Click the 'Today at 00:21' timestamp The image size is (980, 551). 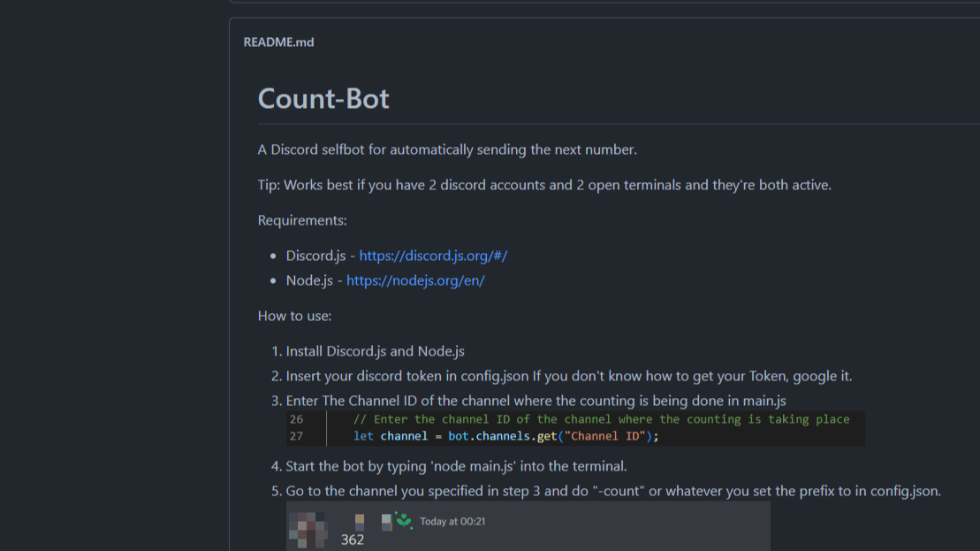point(452,522)
